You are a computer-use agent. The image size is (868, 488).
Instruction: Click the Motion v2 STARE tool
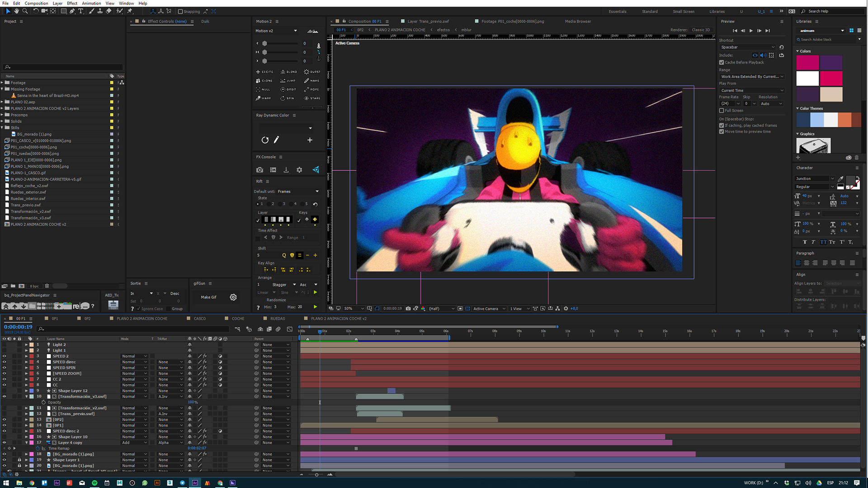(312, 98)
